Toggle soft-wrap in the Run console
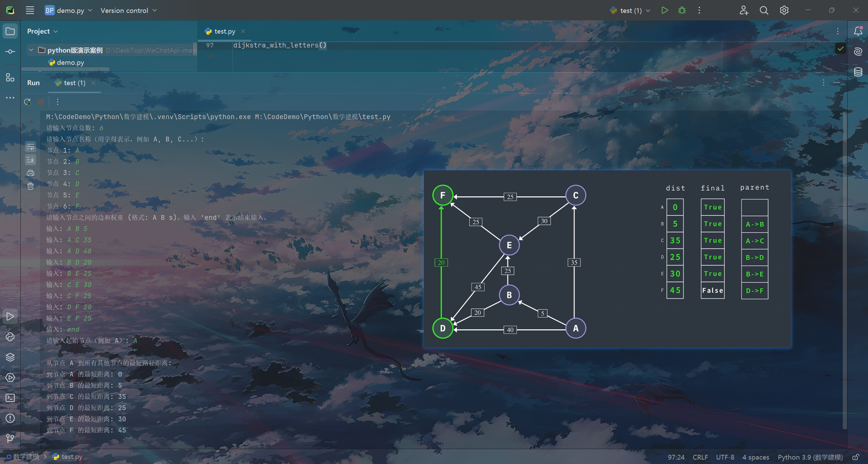The image size is (868, 464). tap(31, 147)
